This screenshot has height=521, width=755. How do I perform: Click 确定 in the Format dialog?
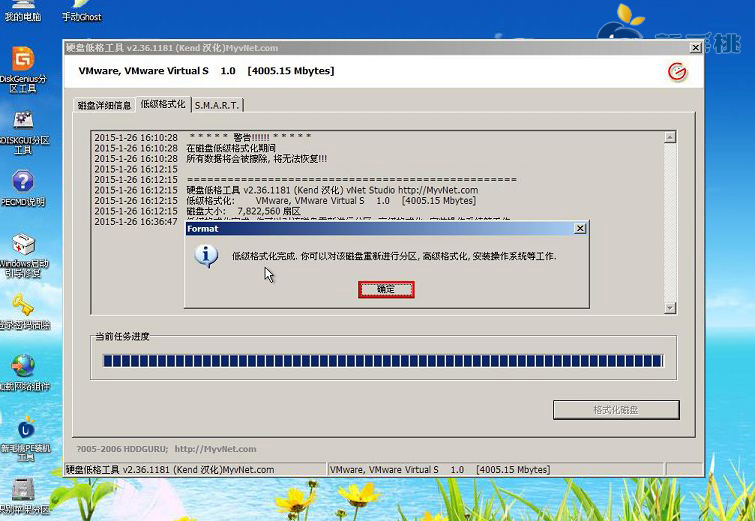[x=386, y=289]
